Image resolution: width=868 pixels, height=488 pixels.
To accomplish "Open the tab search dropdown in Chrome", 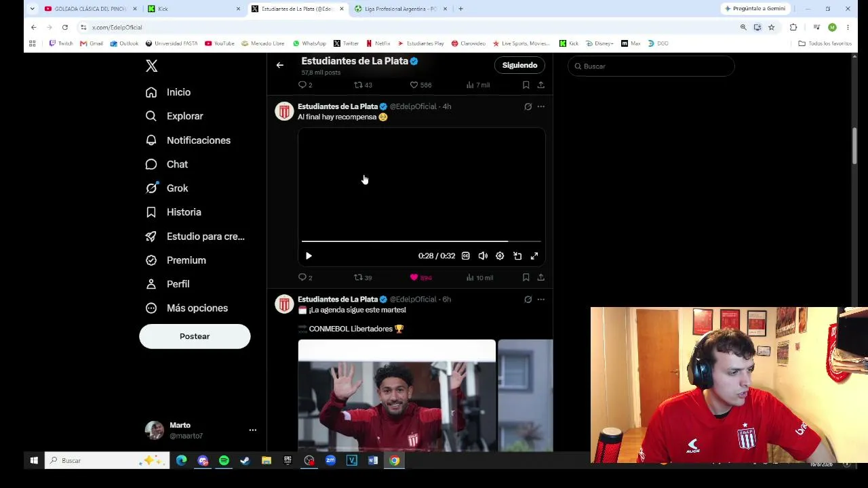I will coord(32,9).
